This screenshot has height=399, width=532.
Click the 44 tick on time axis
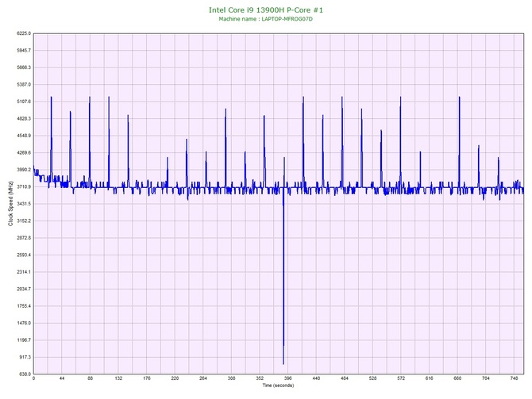pyautogui.click(x=62, y=378)
